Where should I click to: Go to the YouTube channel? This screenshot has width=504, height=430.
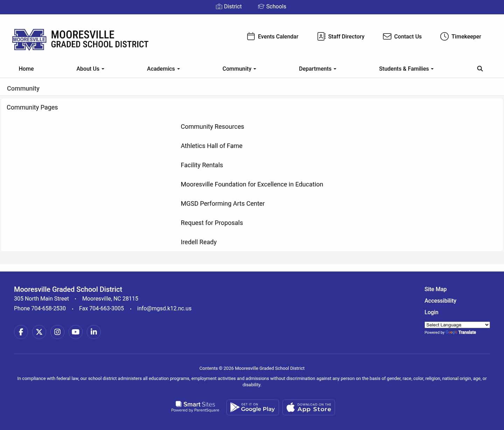pos(75,332)
